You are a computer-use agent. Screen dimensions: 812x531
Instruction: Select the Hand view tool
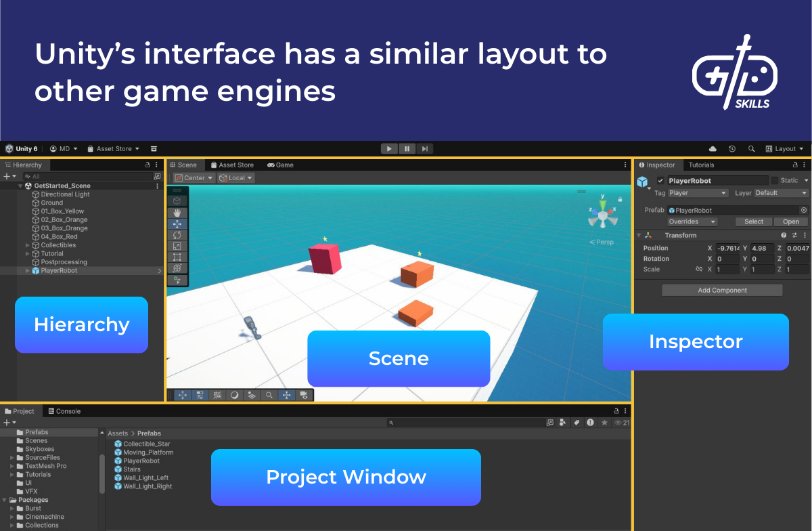click(177, 213)
